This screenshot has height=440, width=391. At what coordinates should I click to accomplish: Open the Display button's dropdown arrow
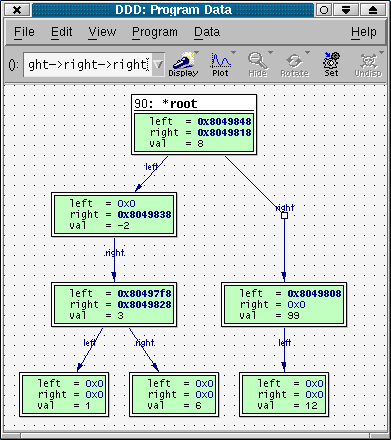click(x=196, y=53)
